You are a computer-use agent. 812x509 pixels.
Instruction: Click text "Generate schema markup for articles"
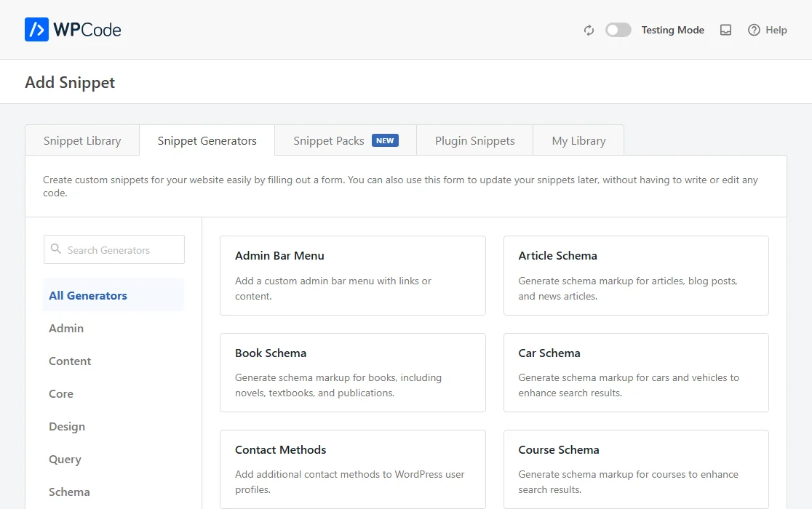tap(601, 281)
